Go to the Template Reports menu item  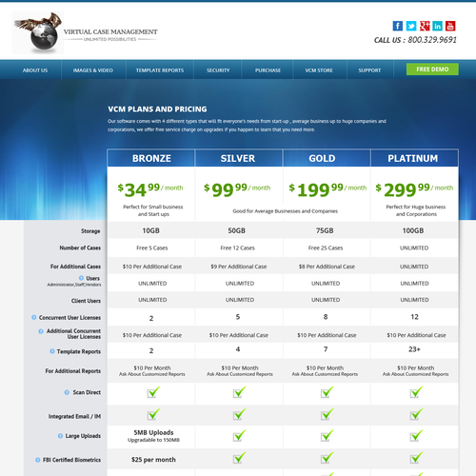pyautogui.click(x=160, y=70)
